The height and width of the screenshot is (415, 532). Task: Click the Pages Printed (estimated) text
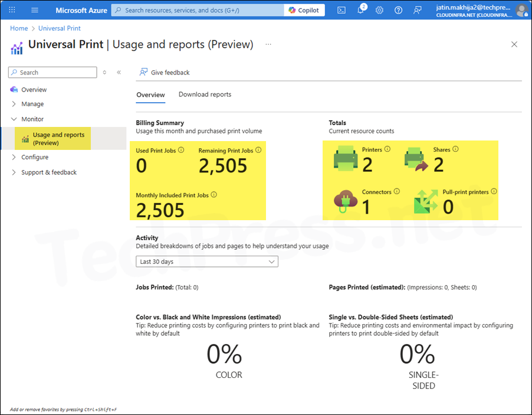tap(403, 287)
